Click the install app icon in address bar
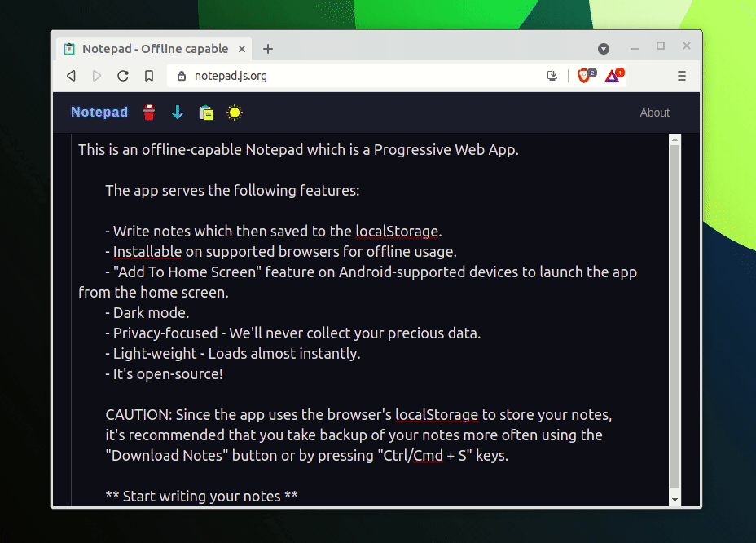This screenshot has height=543, width=756. click(x=552, y=76)
